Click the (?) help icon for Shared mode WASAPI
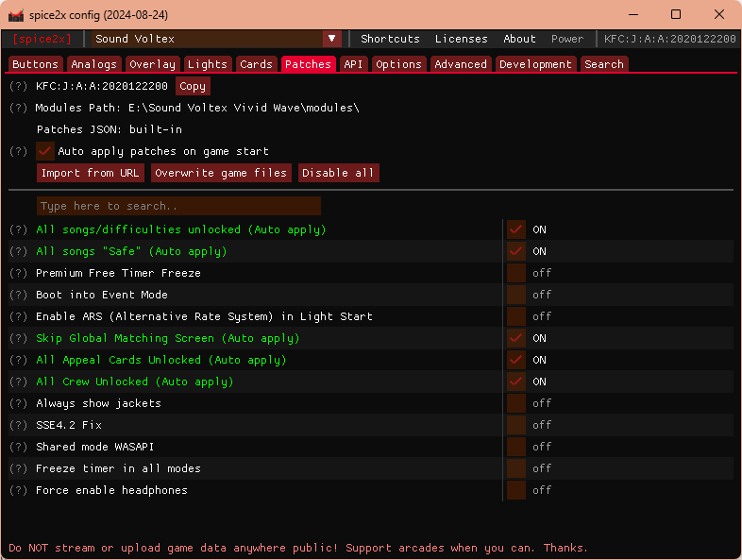Viewport: 742px width, 560px height. (18, 447)
